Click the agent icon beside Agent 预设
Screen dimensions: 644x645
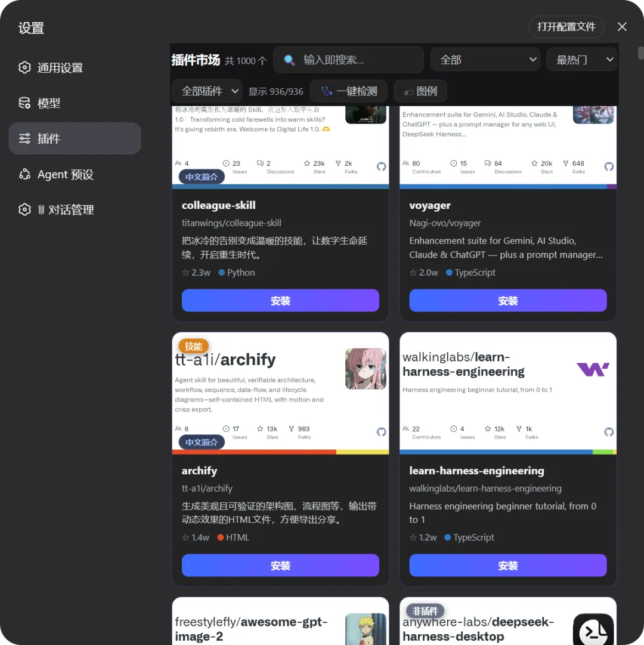[24, 174]
